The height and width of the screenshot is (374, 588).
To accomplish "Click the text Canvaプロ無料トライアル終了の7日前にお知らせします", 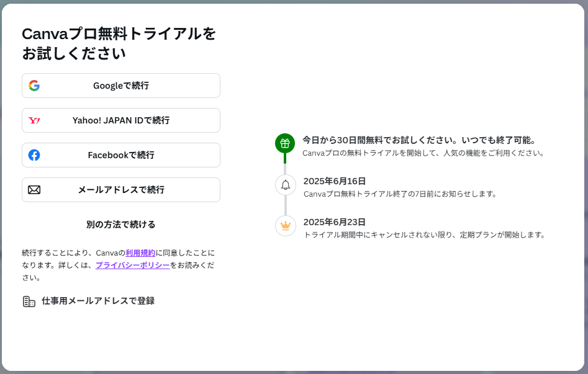I will pos(400,194).
